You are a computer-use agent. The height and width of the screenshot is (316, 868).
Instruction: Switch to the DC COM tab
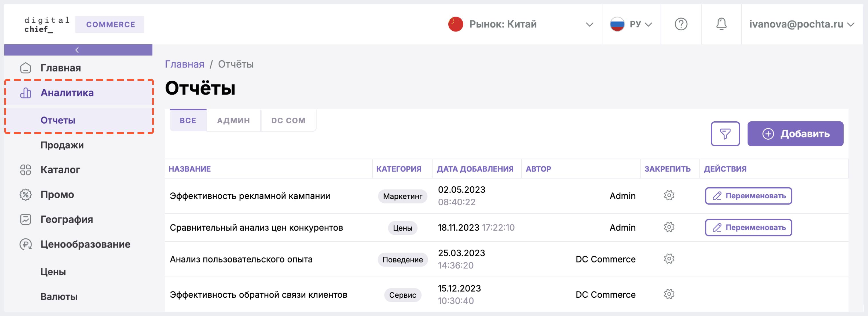[289, 120]
